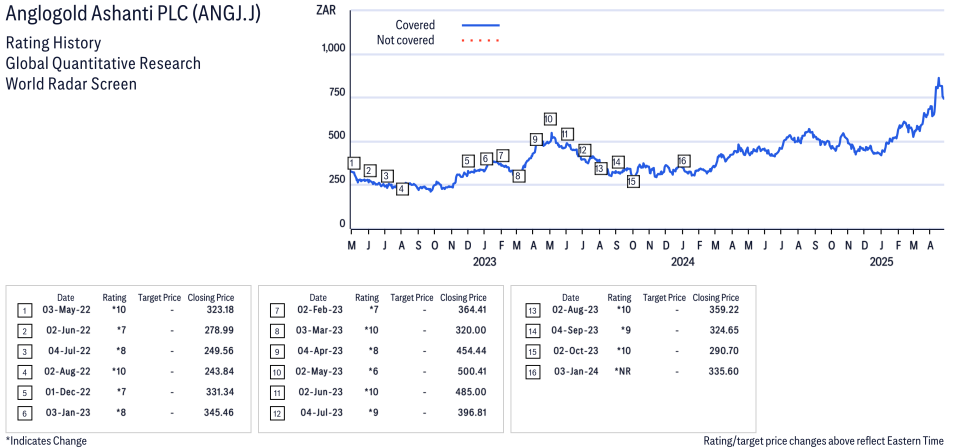
Task: Click chart marker 16 on the price line
Action: pyautogui.click(x=683, y=161)
